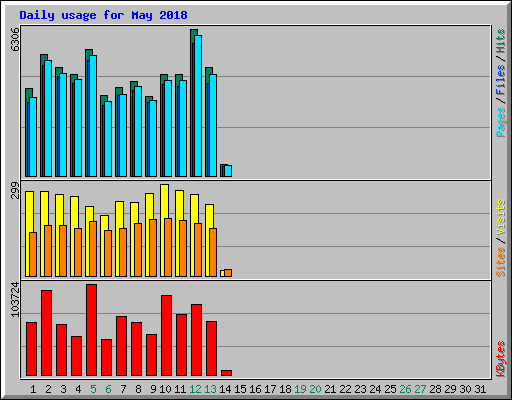The width and height of the screenshot is (512, 400).
Task: Select day 17 on the x-axis
Action: tap(270, 389)
